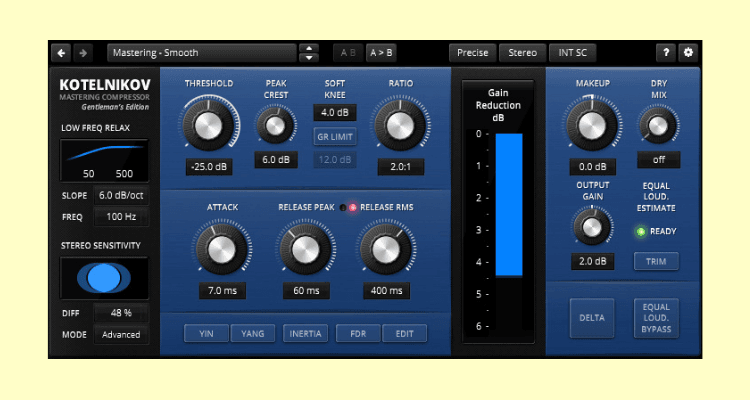This screenshot has width=750, height=400.
Task: Toggle the Equal Loud. Bypass button
Action: [656, 318]
